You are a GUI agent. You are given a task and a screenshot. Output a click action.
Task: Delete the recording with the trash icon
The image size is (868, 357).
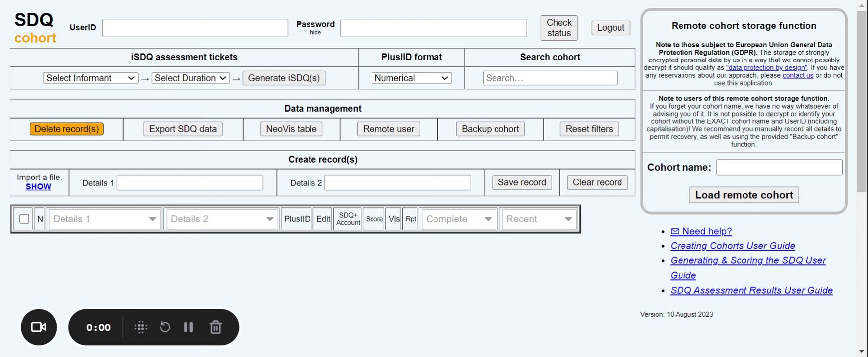[215, 327]
